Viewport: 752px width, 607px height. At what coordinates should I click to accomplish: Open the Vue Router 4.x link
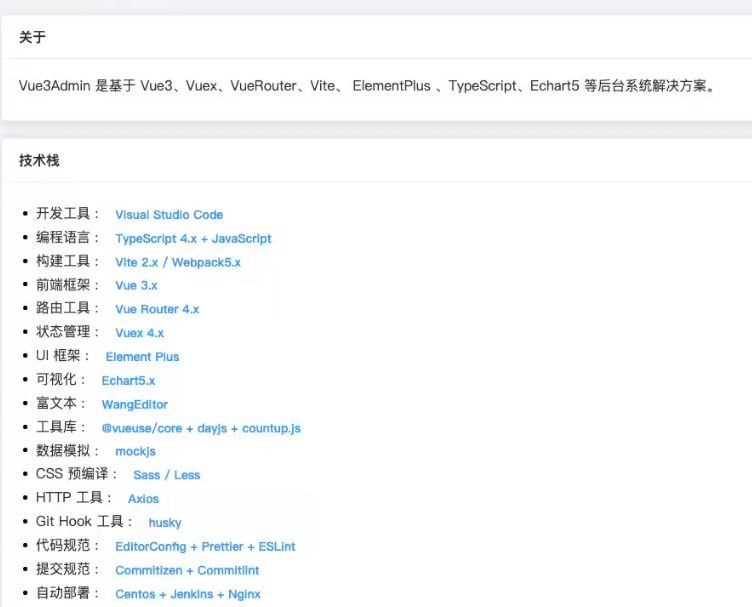pyautogui.click(x=157, y=309)
